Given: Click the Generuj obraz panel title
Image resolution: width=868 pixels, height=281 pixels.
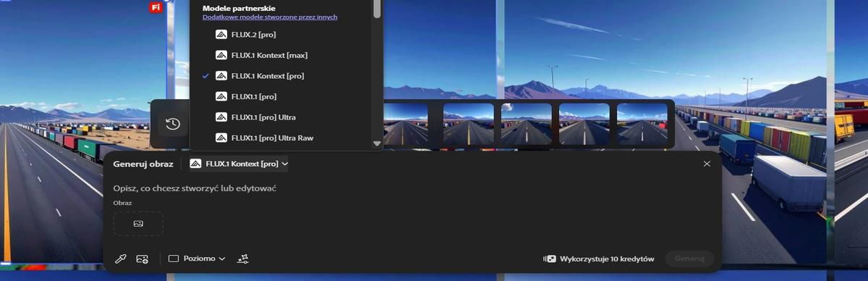Looking at the screenshot, I should tap(143, 164).
